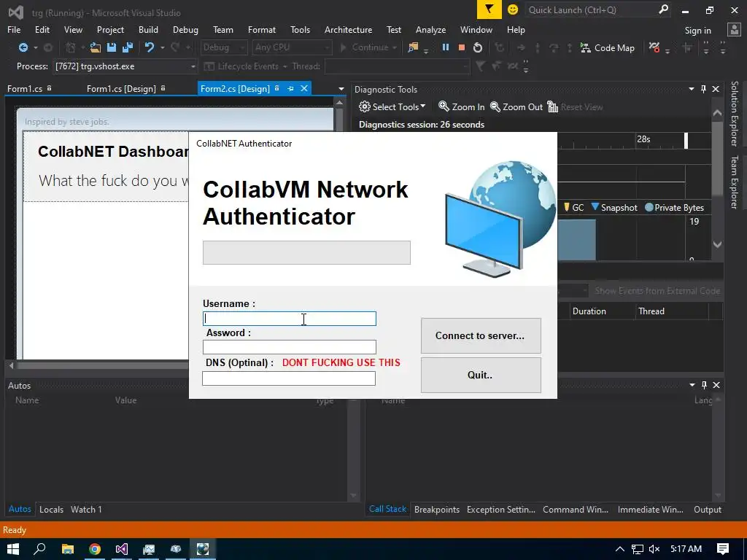Screen dimensions: 747x560
Task: Open File Explorer from taskbar
Action: pyautogui.click(x=68, y=549)
